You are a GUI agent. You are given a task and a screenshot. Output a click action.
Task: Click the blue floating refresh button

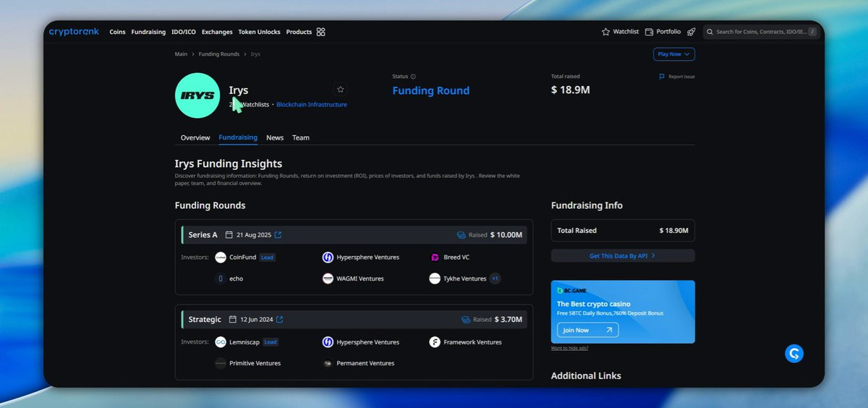794,354
